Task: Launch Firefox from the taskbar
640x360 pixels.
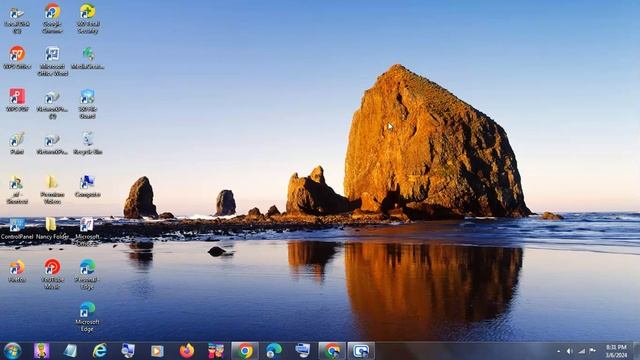Action: pos(187,351)
